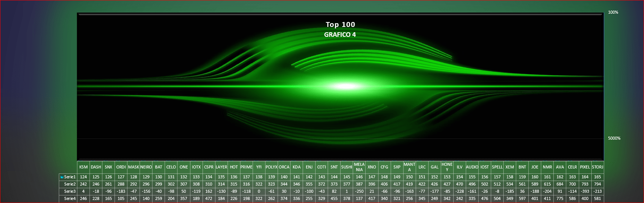This screenshot has width=644, height=203.
Task: Select the Serie4 row label
Action: click(x=70, y=198)
